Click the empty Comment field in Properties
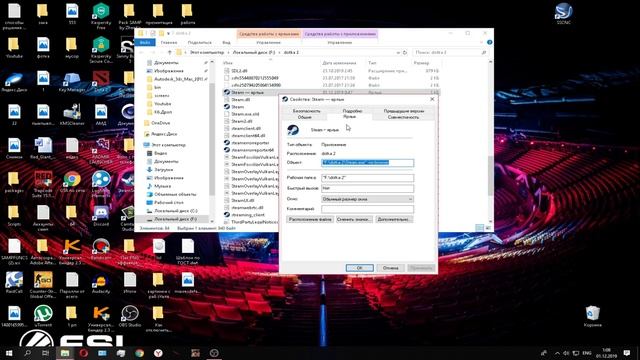Viewport: 640px width, 360px height. click(367, 209)
